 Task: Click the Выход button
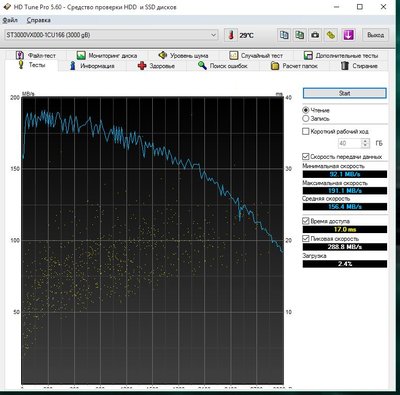376,35
